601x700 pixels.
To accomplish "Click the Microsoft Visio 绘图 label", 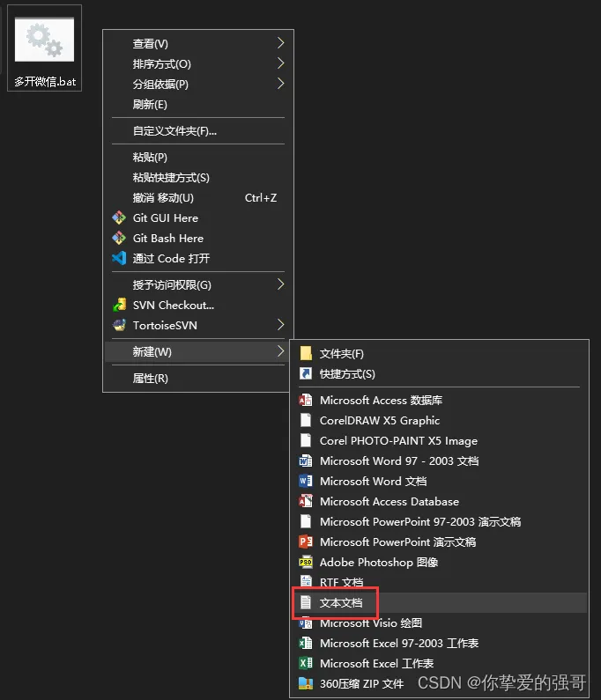I will [371, 623].
